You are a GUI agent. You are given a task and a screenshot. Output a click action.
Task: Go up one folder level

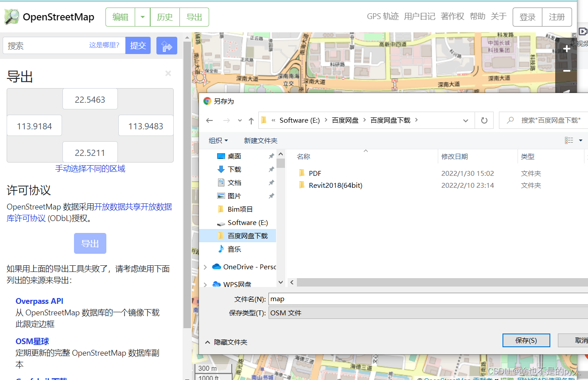pyautogui.click(x=251, y=120)
